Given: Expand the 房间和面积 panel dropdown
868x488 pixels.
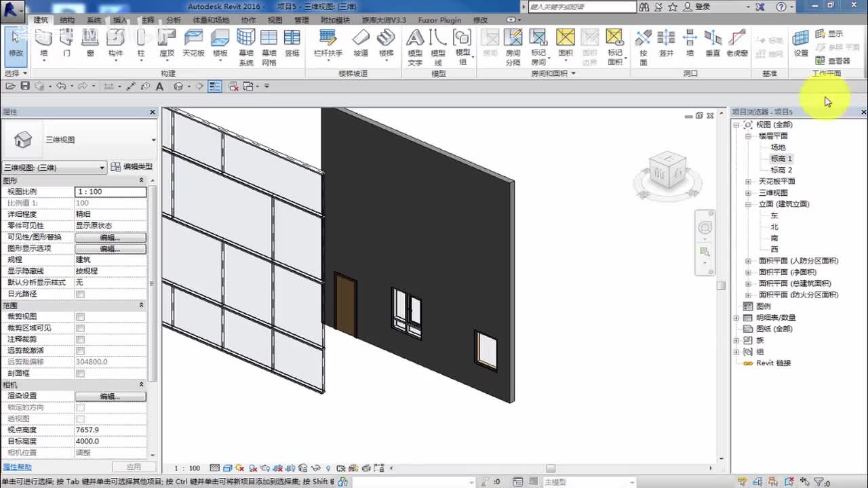Looking at the screenshot, I should tap(553, 73).
